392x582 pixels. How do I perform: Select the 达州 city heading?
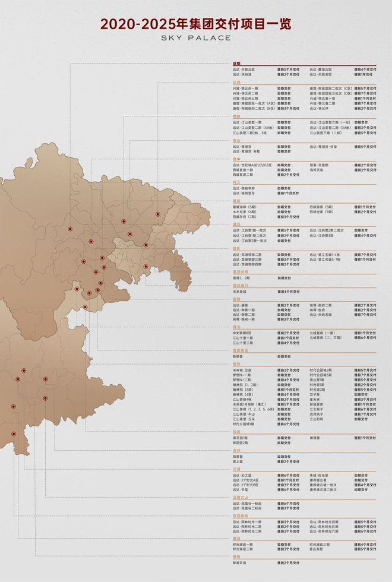[x=237, y=83]
